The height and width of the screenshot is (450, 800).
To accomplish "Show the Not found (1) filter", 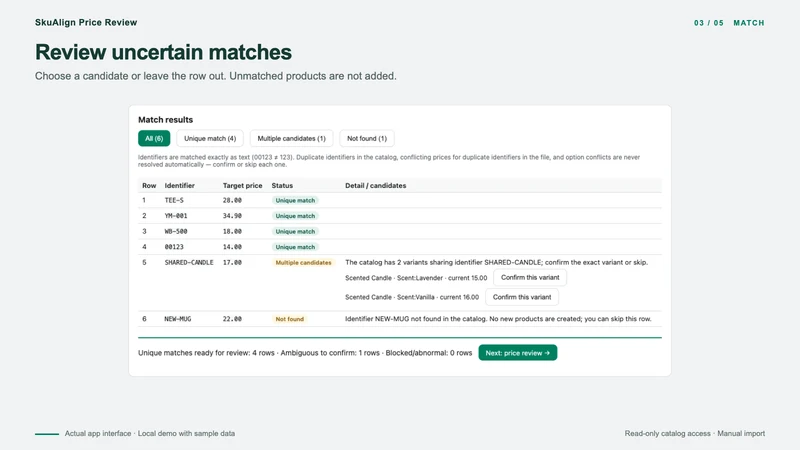I will tap(367, 138).
